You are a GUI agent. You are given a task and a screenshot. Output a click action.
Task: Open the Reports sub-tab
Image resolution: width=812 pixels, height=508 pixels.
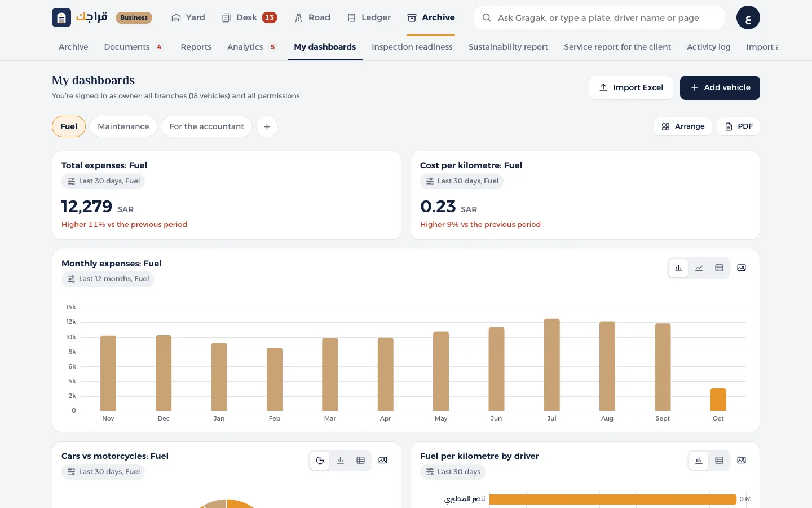coord(196,47)
